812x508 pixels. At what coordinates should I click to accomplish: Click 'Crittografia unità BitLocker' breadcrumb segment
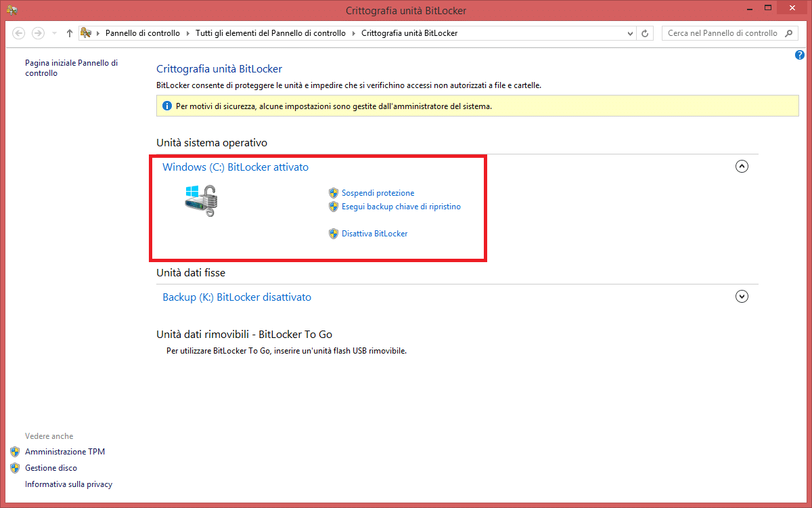click(409, 33)
